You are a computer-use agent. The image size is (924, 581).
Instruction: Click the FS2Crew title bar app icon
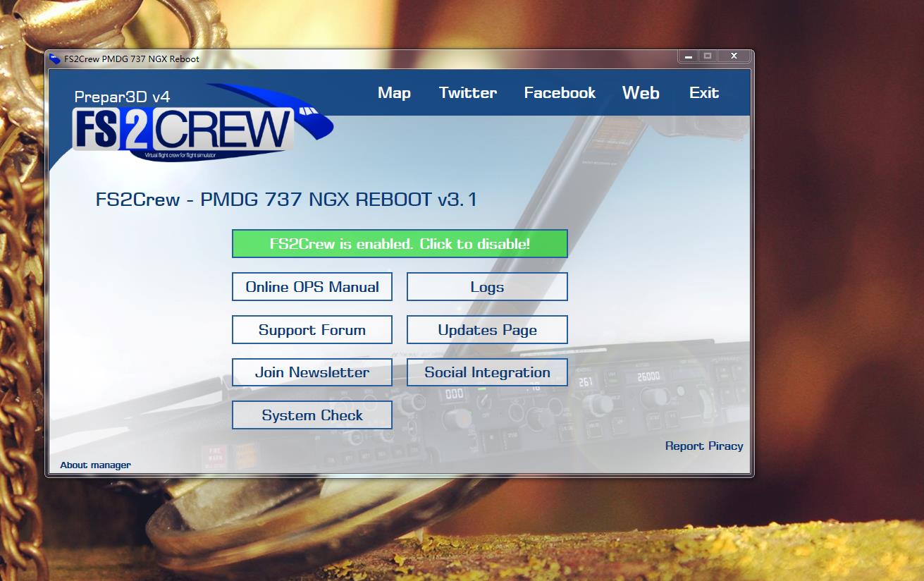tap(55, 59)
